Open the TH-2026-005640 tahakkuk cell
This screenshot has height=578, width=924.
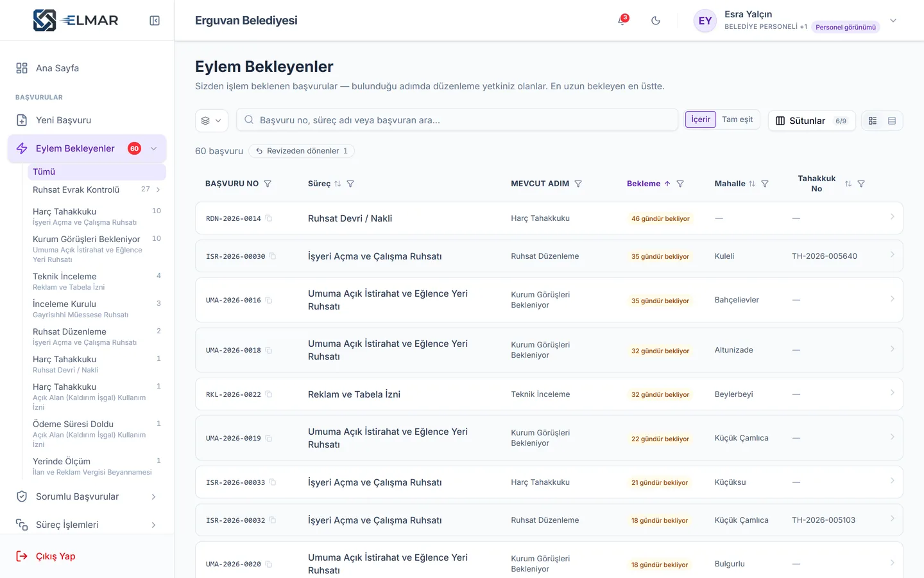click(x=825, y=256)
